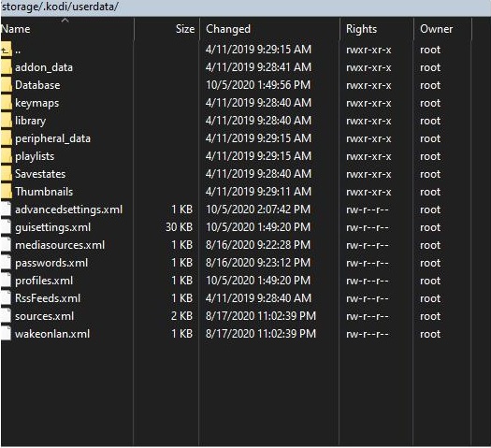Sort by the Size column header

click(x=166, y=29)
